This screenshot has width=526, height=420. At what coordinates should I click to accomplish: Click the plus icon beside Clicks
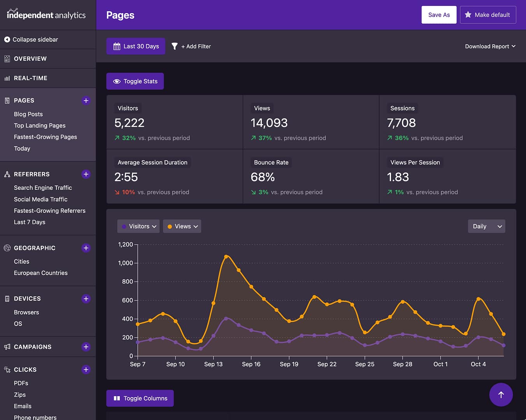pyautogui.click(x=86, y=370)
